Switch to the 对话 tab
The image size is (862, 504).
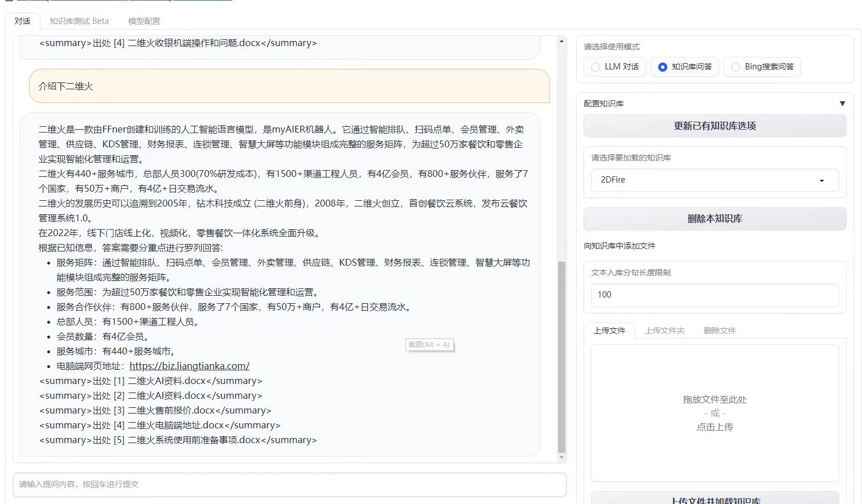[x=23, y=21]
